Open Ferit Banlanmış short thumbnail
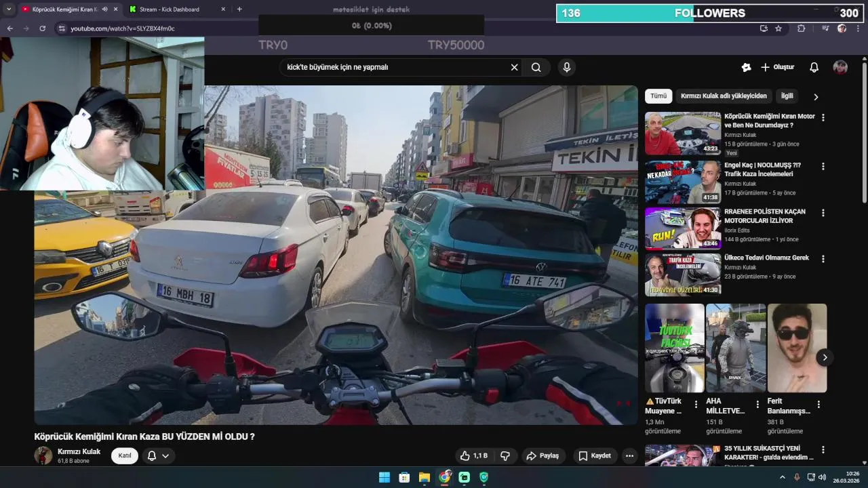 (797, 348)
